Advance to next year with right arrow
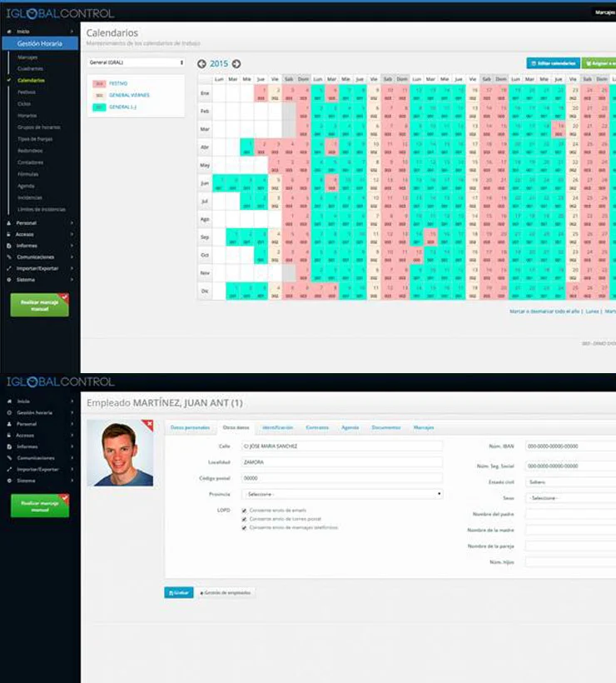Screen dimensions: 616x683 tap(236, 63)
